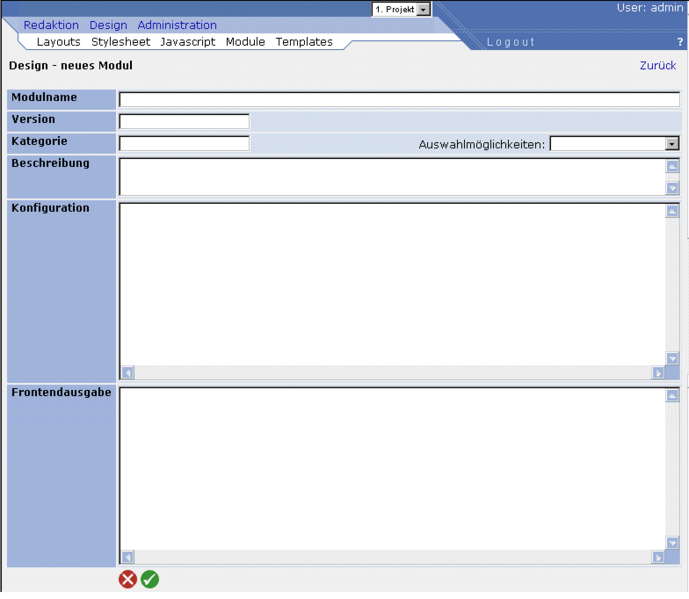Click the Zurück link
Image resolution: width=689 pixels, height=599 pixels.
658,65
